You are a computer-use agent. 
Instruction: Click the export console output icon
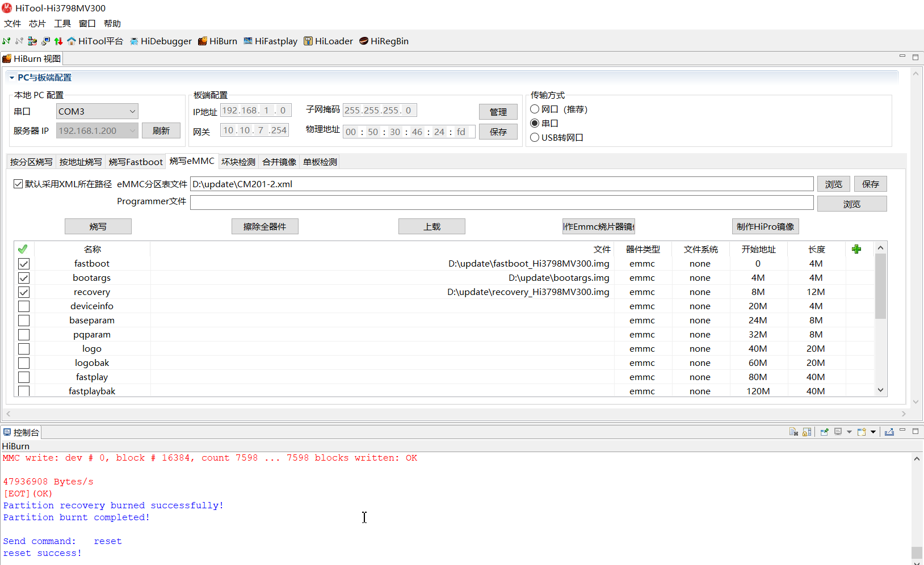(889, 432)
